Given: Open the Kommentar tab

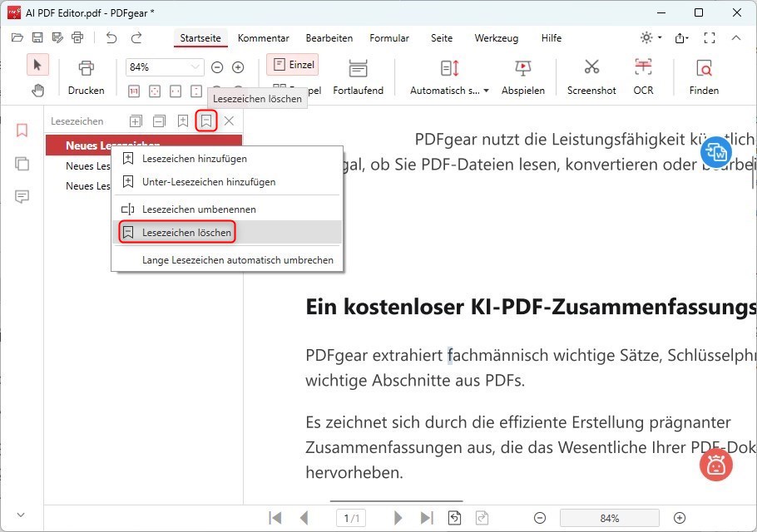Looking at the screenshot, I should point(263,38).
